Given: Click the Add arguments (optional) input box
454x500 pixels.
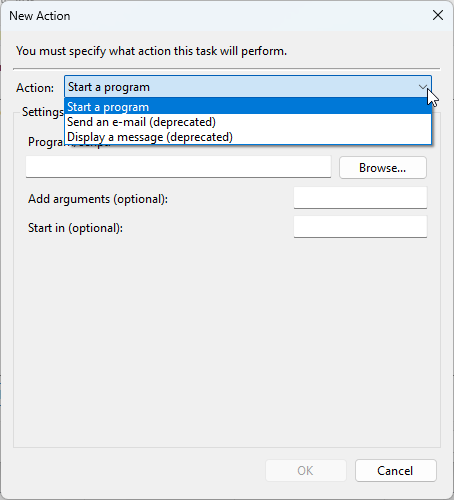Looking at the screenshot, I should click(x=360, y=198).
